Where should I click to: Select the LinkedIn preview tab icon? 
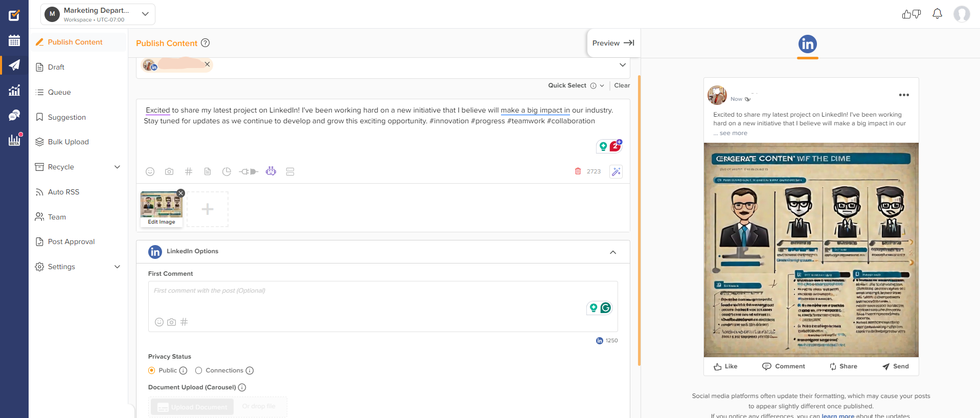[808, 44]
